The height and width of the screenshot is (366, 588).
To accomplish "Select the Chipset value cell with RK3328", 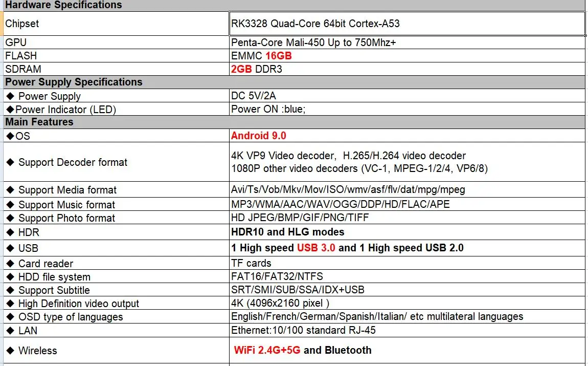I will tap(407, 24).
